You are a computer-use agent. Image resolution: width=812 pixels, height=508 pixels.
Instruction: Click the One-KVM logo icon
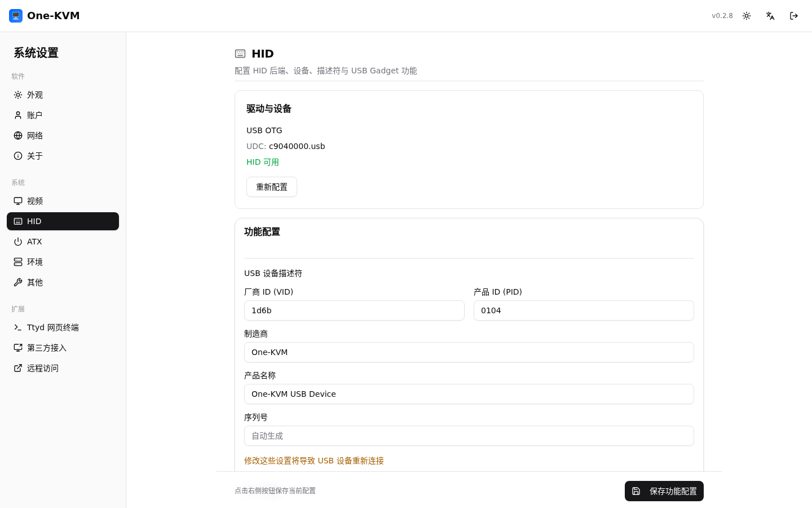[x=16, y=16]
